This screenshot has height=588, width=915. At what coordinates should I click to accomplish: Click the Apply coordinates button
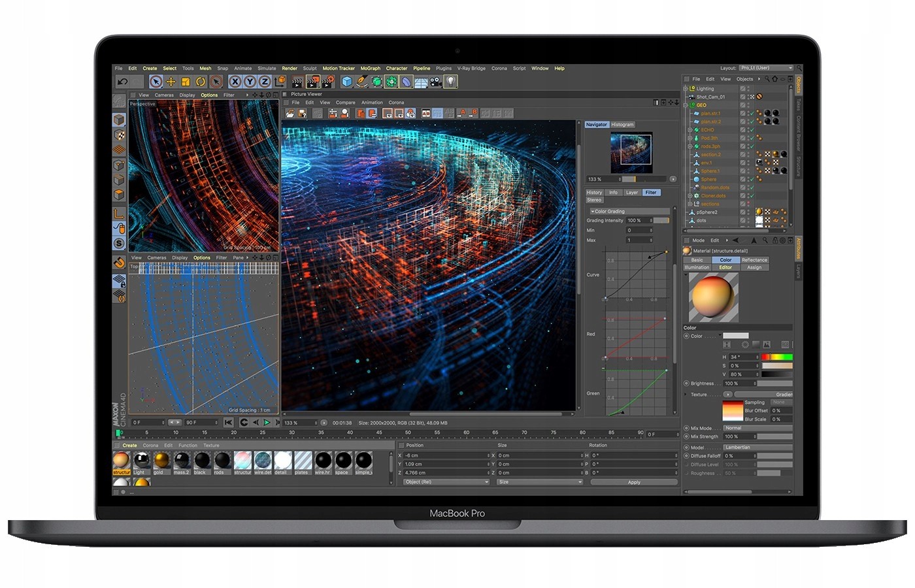[634, 482]
